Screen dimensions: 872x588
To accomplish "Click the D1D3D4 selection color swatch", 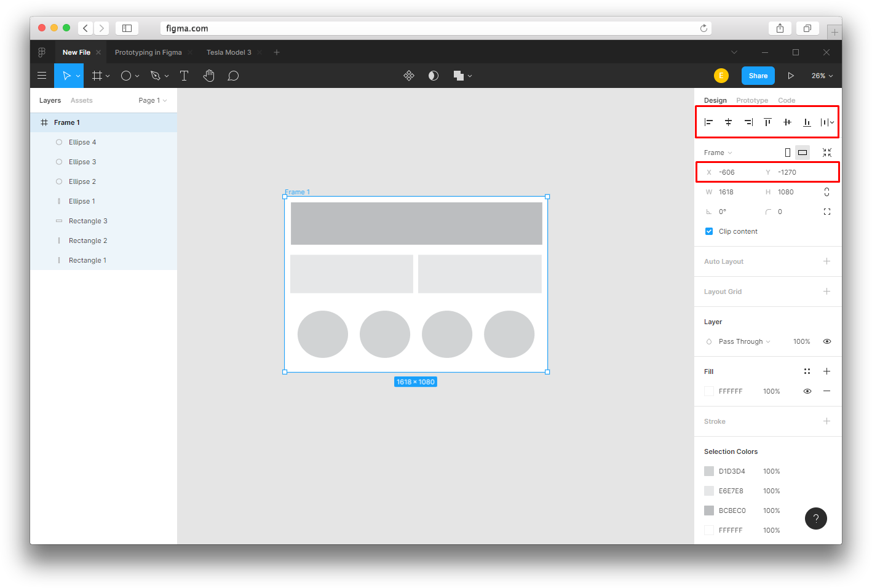I will [709, 471].
